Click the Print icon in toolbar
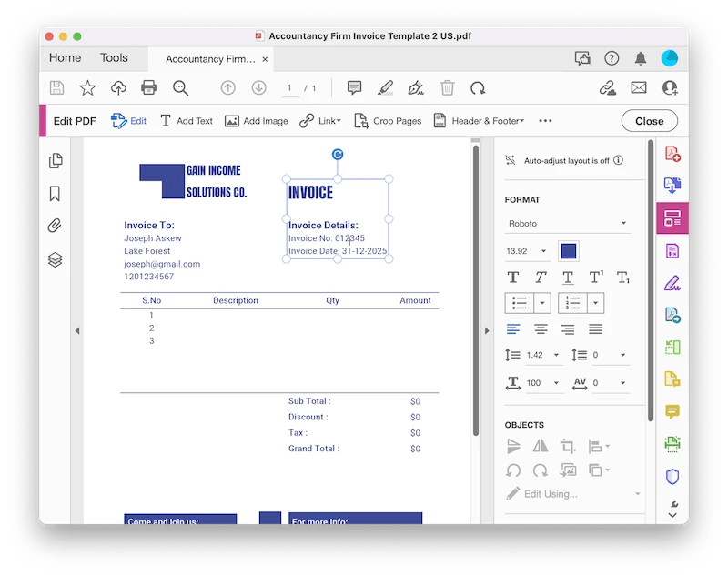Screen dimensions: 728x576 147,88
